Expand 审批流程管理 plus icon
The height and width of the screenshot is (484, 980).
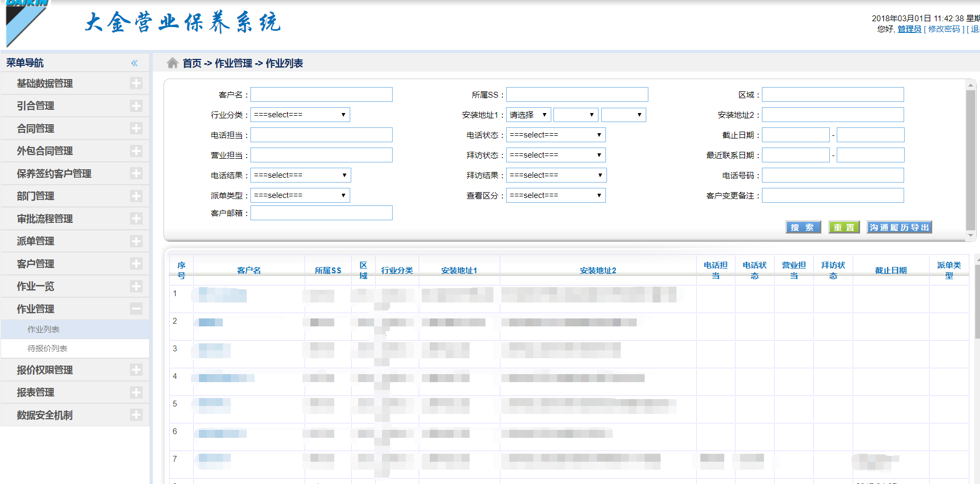tap(136, 219)
